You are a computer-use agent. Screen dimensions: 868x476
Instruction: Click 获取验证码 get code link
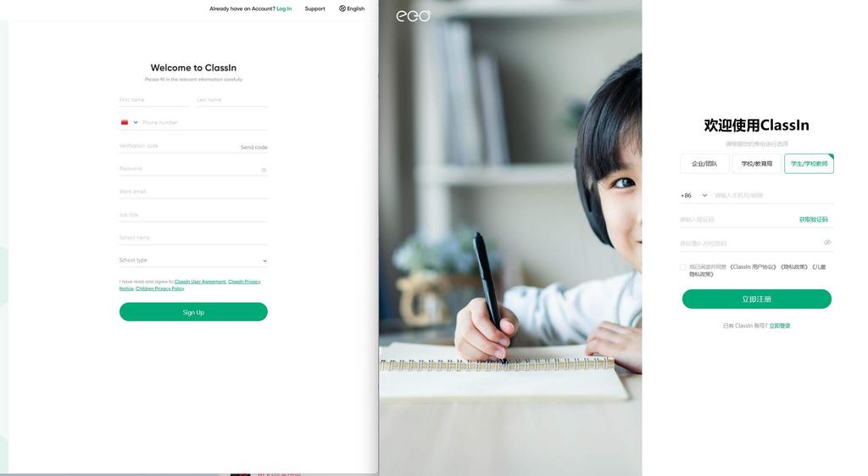click(813, 220)
